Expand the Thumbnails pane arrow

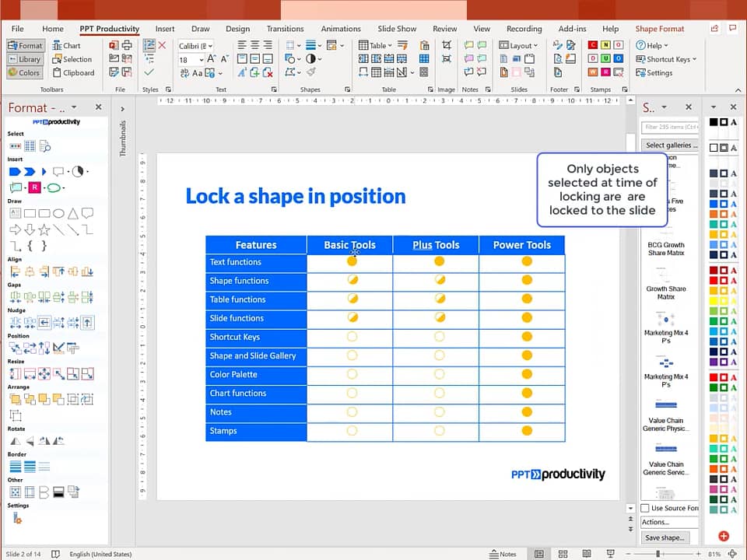tap(122, 109)
